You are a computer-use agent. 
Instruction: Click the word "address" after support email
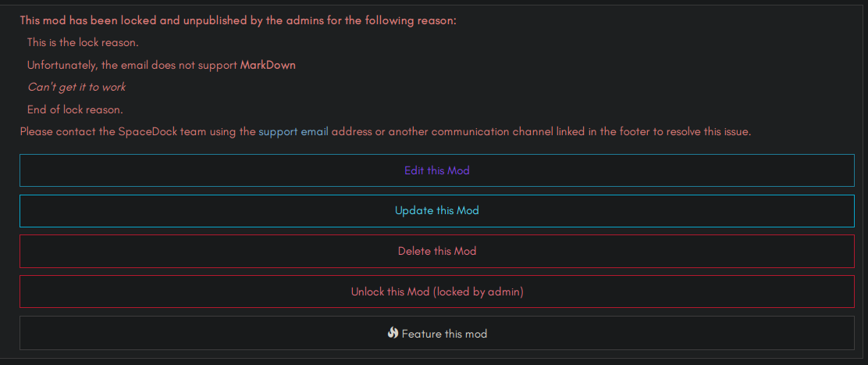(x=351, y=131)
